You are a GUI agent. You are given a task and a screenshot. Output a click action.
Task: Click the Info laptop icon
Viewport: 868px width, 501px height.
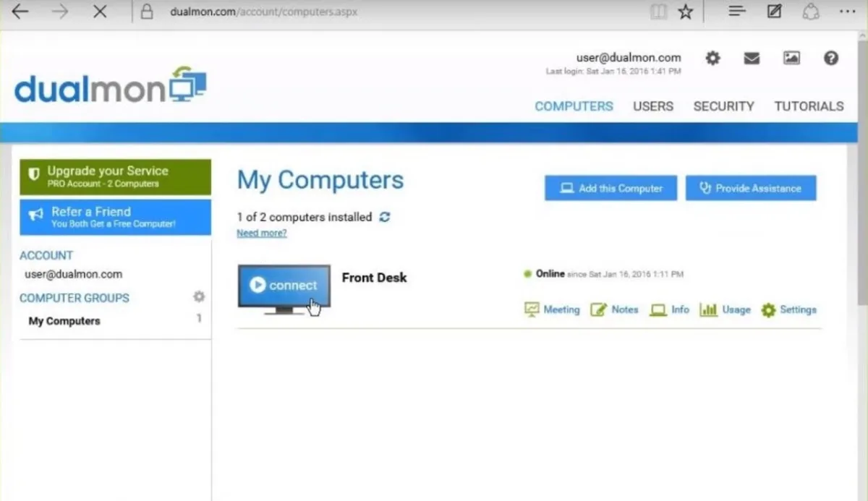658,309
